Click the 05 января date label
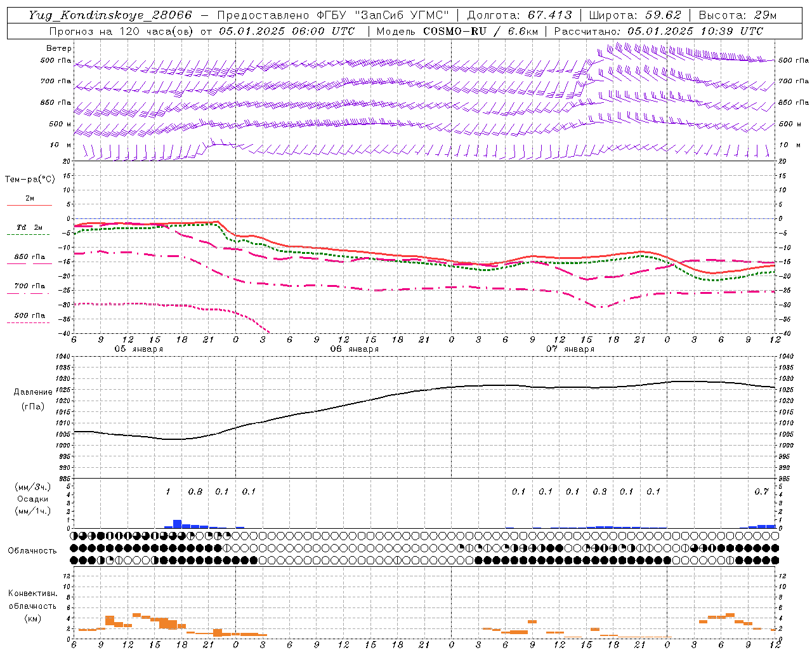Viewport: 812px width, 650px height. point(138,349)
